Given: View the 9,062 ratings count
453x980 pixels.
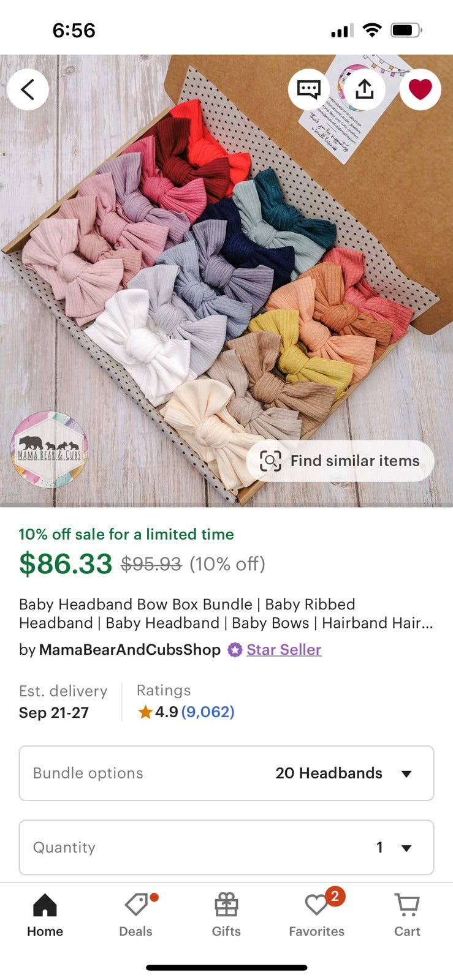Looking at the screenshot, I should [x=208, y=712].
